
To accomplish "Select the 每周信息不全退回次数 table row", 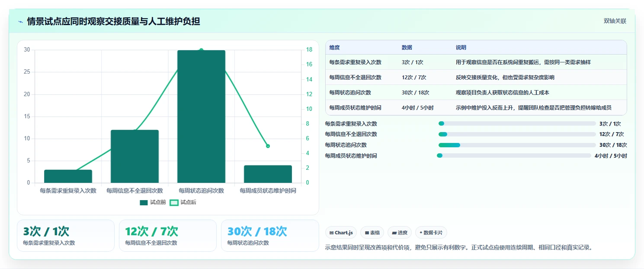I will 476,77.
